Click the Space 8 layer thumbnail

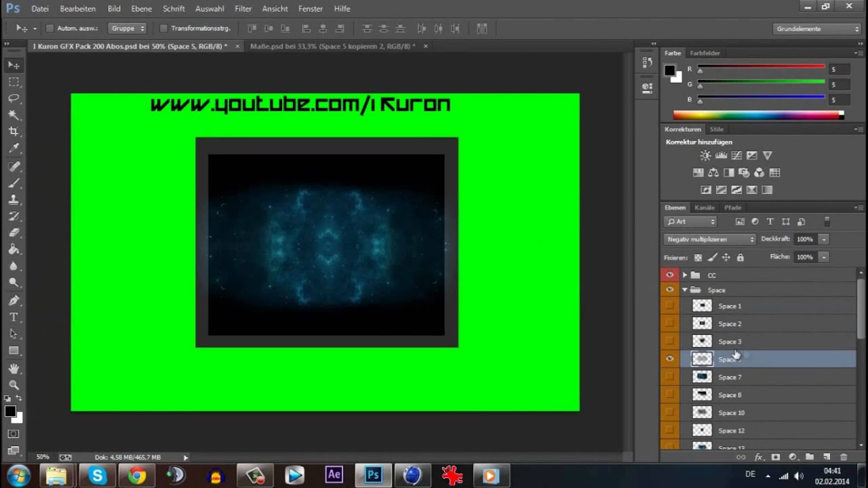click(702, 394)
